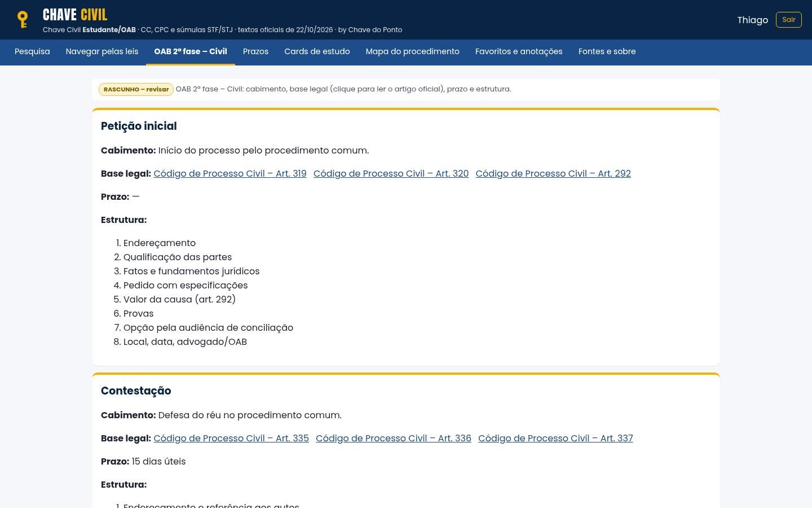Click the username Thiago

753,20
